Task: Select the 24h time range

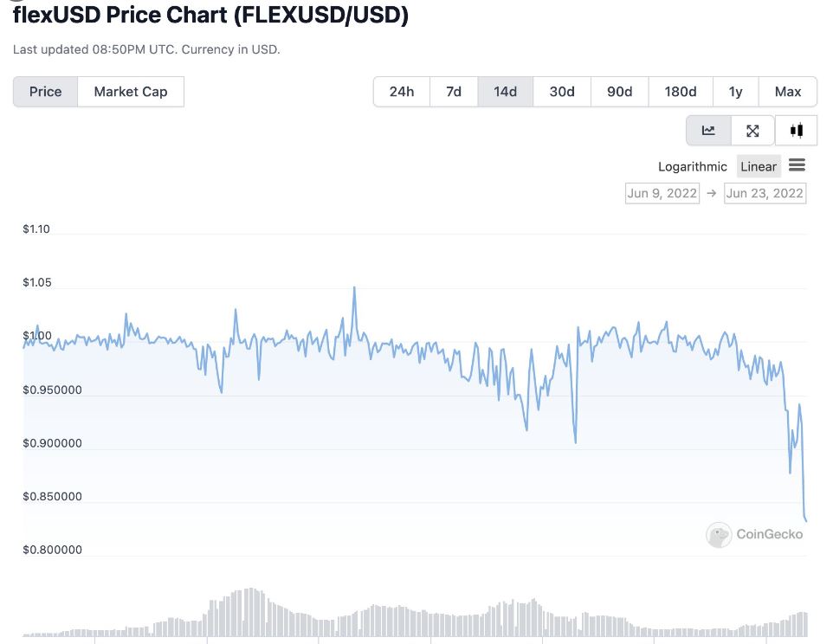Action: [402, 92]
